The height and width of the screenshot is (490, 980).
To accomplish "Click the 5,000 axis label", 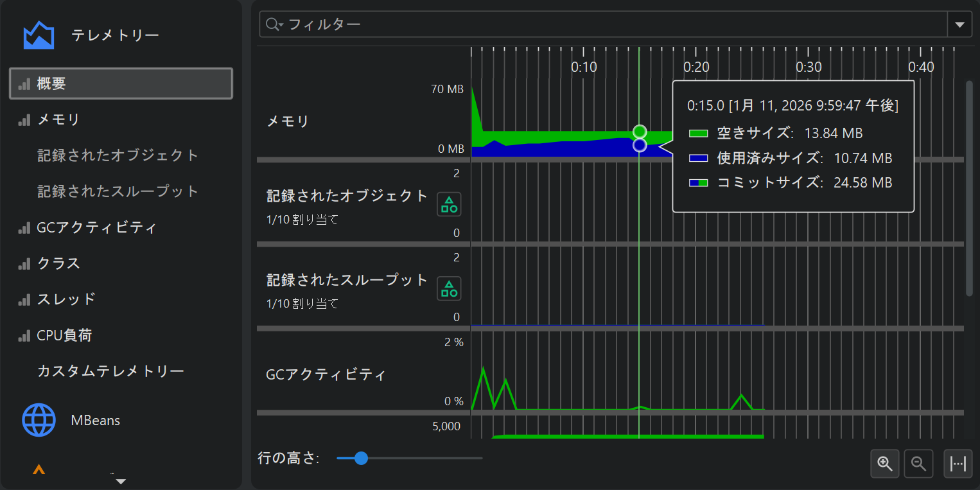I will pyautogui.click(x=446, y=426).
